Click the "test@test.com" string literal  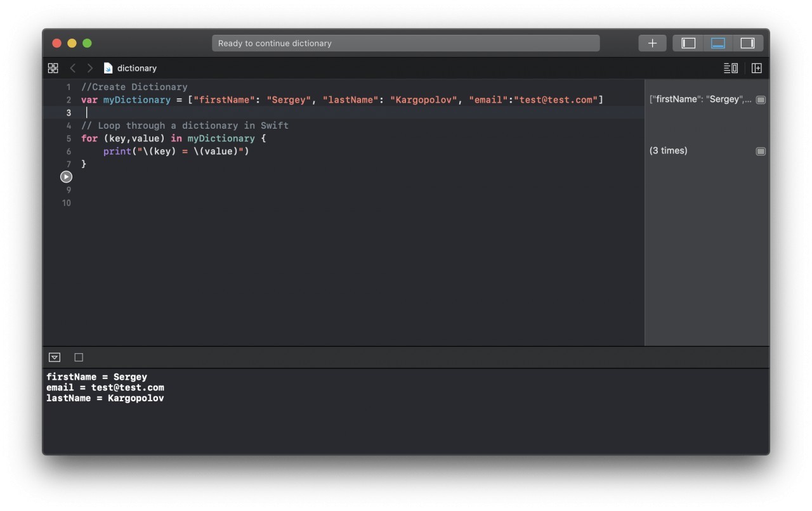point(556,100)
